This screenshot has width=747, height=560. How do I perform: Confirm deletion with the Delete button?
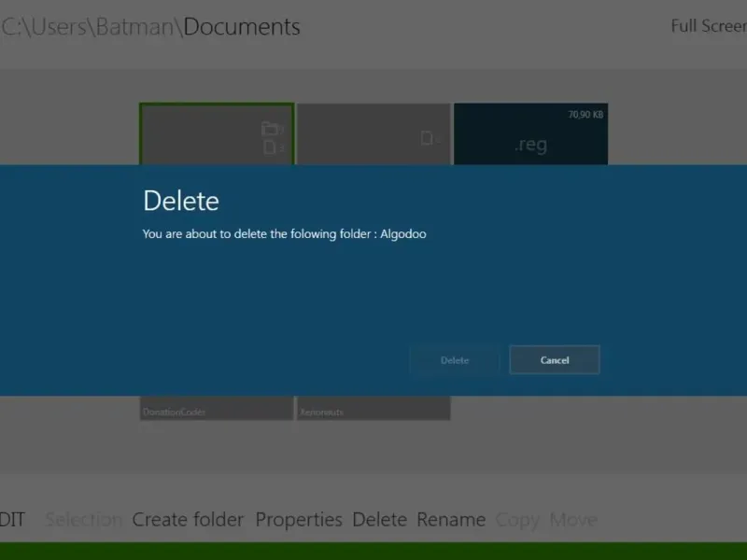[455, 360]
